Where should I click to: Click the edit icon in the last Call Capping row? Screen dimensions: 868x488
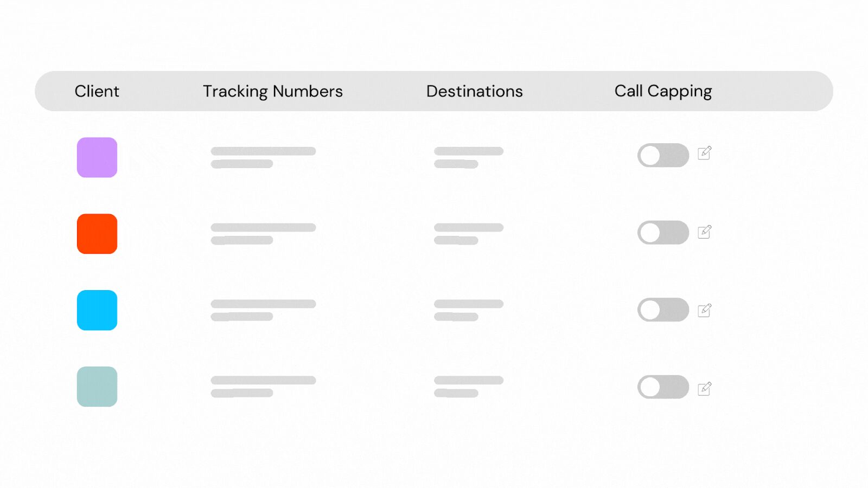pos(705,387)
